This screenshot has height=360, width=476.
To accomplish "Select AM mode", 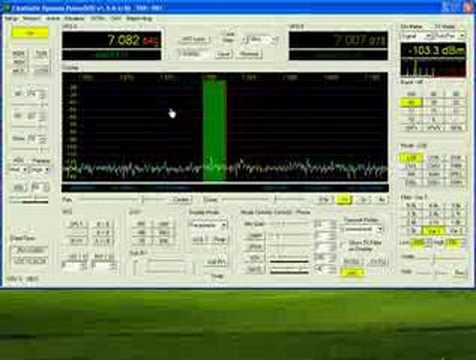I will point(411,174).
